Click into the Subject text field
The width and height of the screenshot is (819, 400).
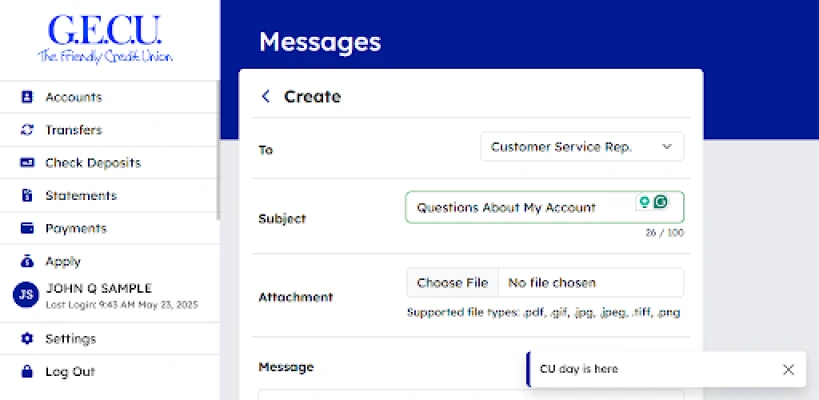[x=520, y=208]
